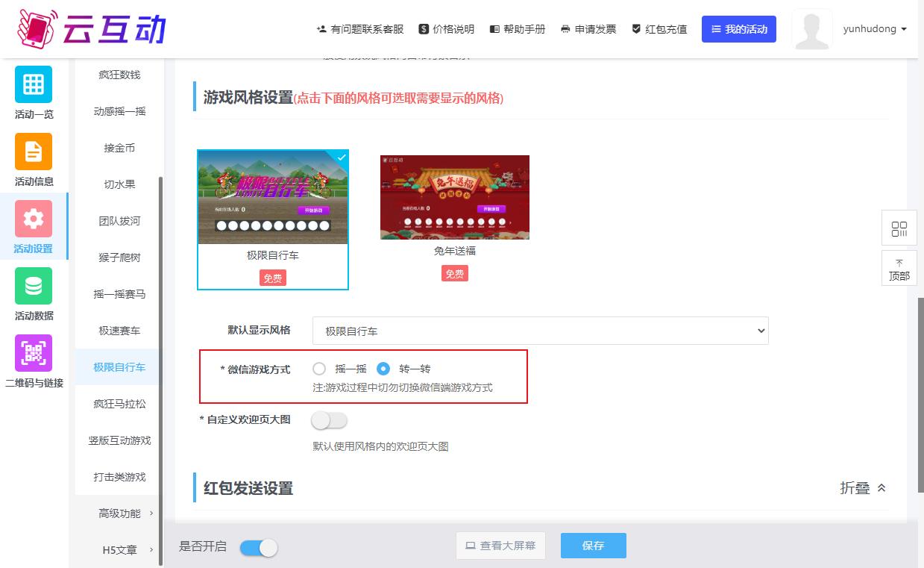Open 疯狂马拉松 menu item
The image size is (924, 568).
(x=119, y=404)
